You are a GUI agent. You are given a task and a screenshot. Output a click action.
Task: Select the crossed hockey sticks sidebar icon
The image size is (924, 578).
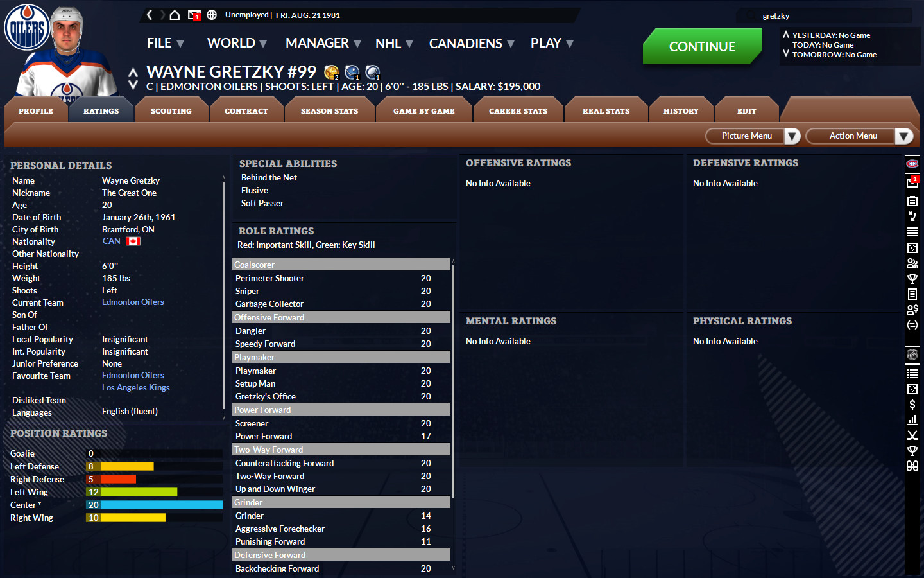[912, 435]
